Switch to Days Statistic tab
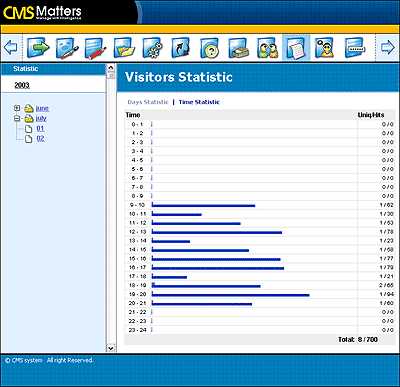This screenshot has height=387, width=400. pos(148,102)
